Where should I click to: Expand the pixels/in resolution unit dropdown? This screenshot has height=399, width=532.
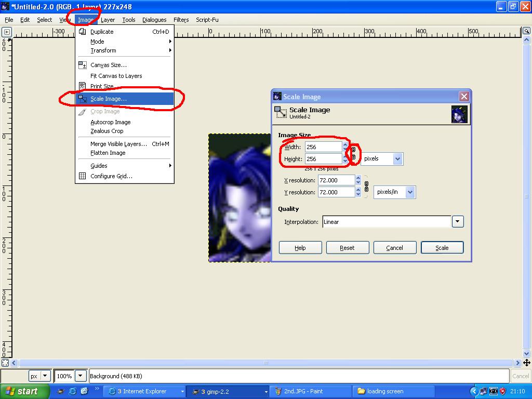pyautogui.click(x=395, y=192)
